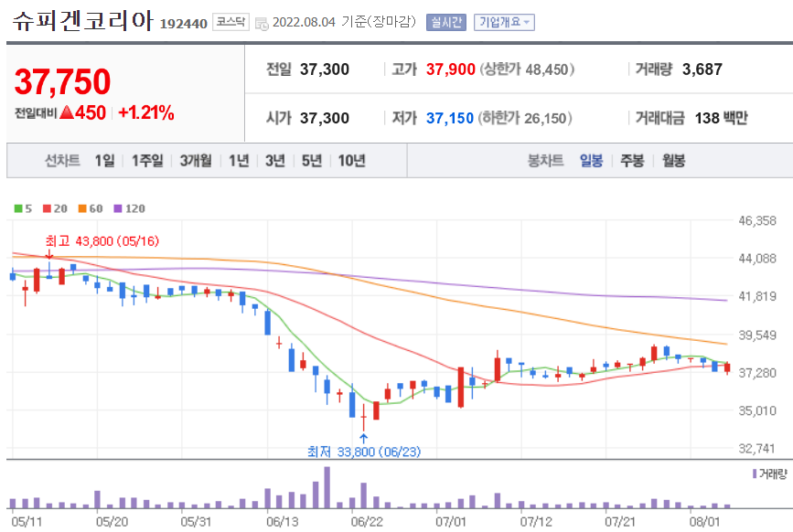793x532 pixels.
Task: Click the calendar icon beside the date
Action: click(x=262, y=23)
